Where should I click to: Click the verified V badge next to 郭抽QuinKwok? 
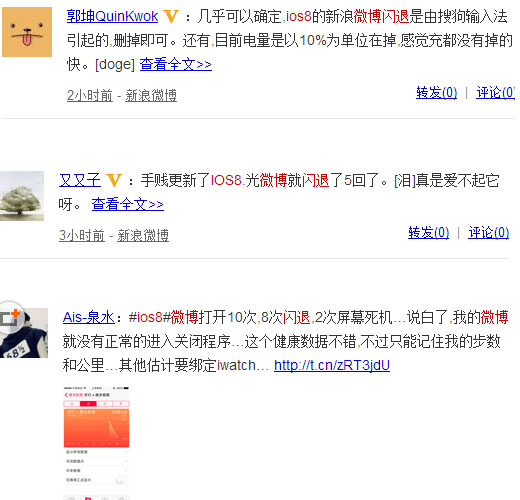pyautogui.click(x=171, y=16)
